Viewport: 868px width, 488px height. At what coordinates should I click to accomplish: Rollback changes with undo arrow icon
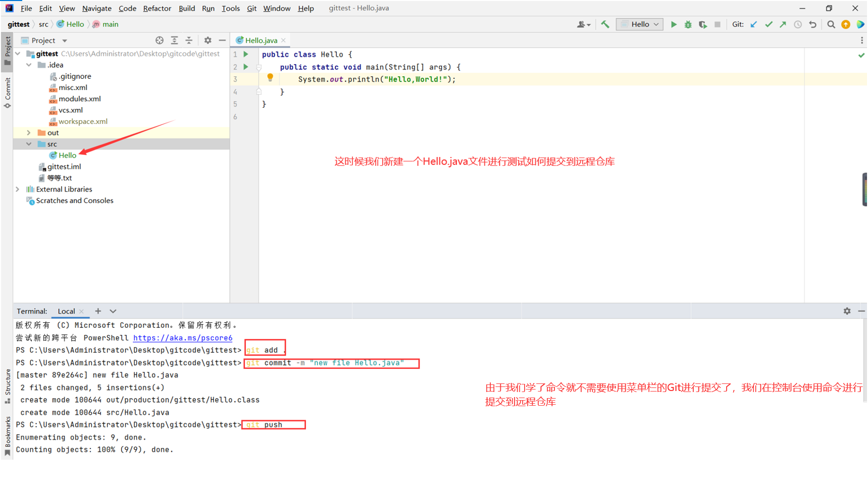click(x=812, y=24)
